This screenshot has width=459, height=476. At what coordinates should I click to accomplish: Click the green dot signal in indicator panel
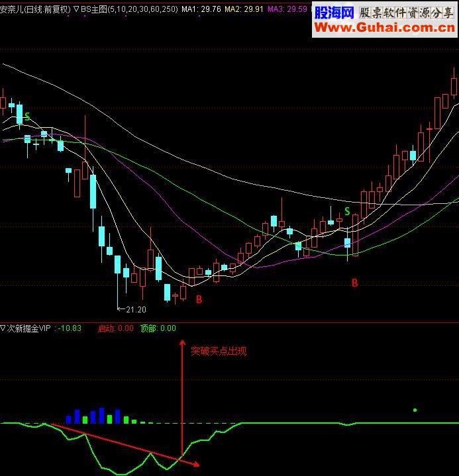[415, 410]
